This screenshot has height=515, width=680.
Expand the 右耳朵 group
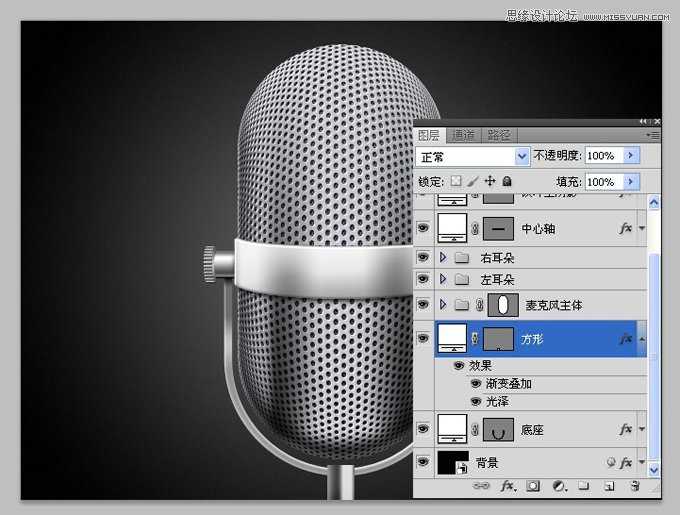(x=442, y=258)
